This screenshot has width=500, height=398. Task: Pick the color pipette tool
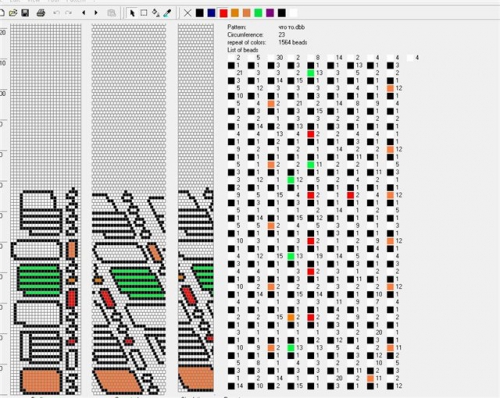(167, 13)
